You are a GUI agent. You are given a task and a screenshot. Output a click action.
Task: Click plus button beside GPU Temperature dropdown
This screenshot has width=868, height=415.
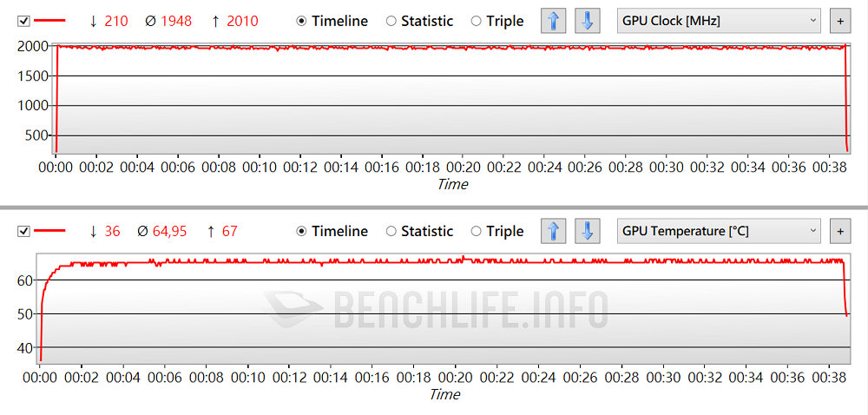pyautogui.click(x=839, y=231)
